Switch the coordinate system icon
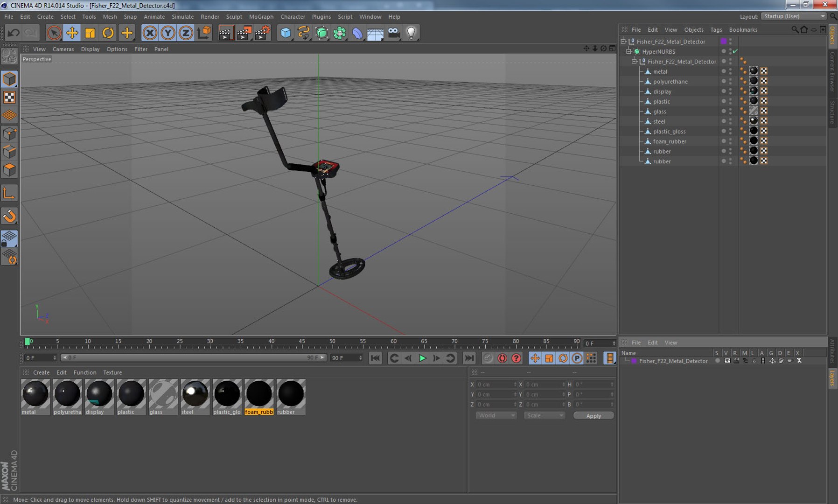Image resolution: width=838 pixels, height=504 pixels. (204, 33)
